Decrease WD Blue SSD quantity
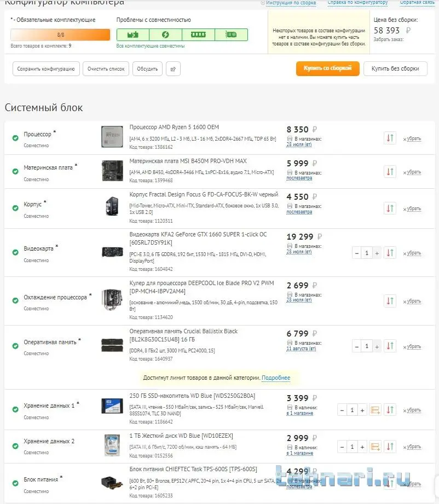This screenshot has height=504, width=439. click(342, 410)
